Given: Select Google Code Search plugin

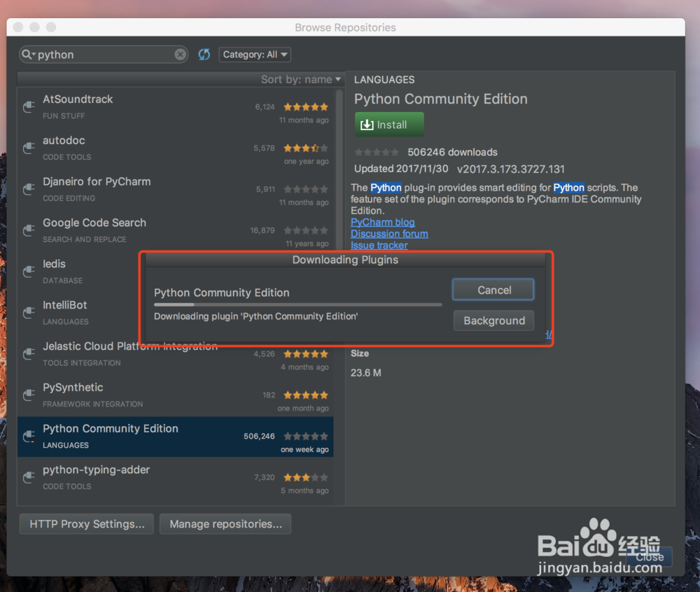Looking at the screenshot, I should point(176,230).
